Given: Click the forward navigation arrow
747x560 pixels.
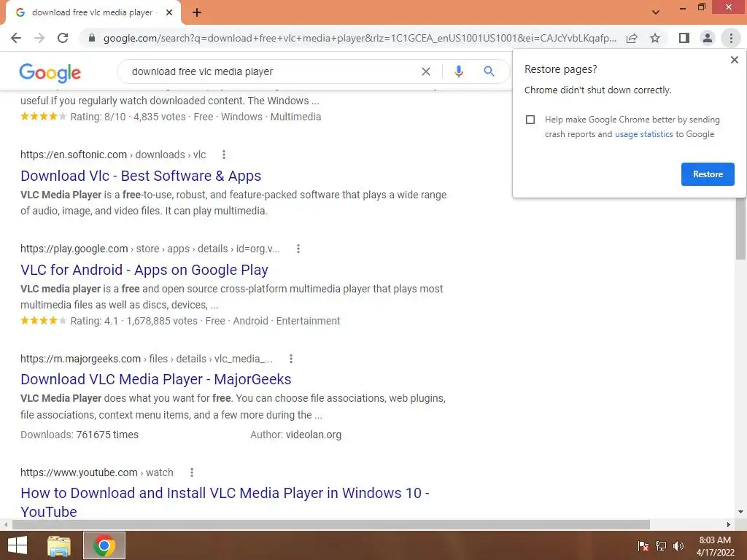Looking at the screenshot, I should tap(39, 38).
